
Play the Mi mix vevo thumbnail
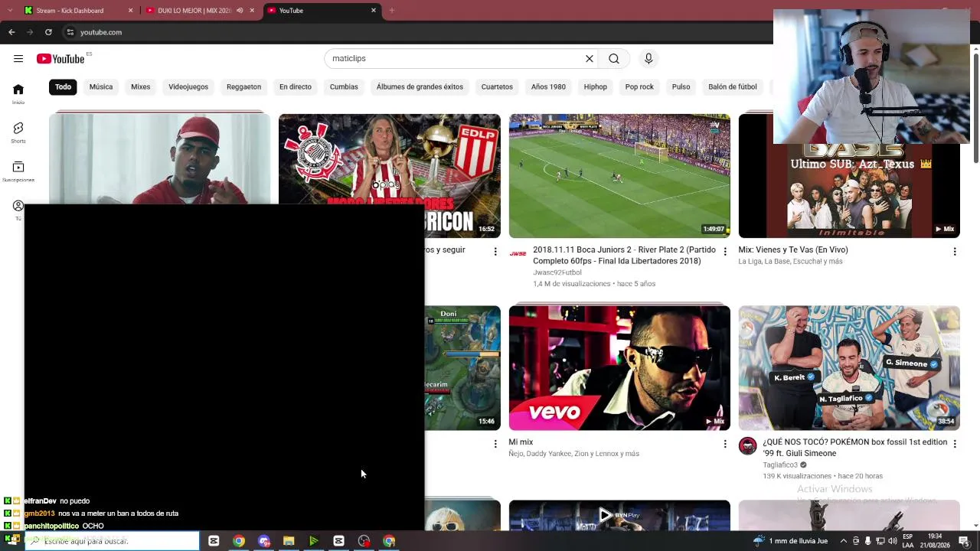coord(619,368)
